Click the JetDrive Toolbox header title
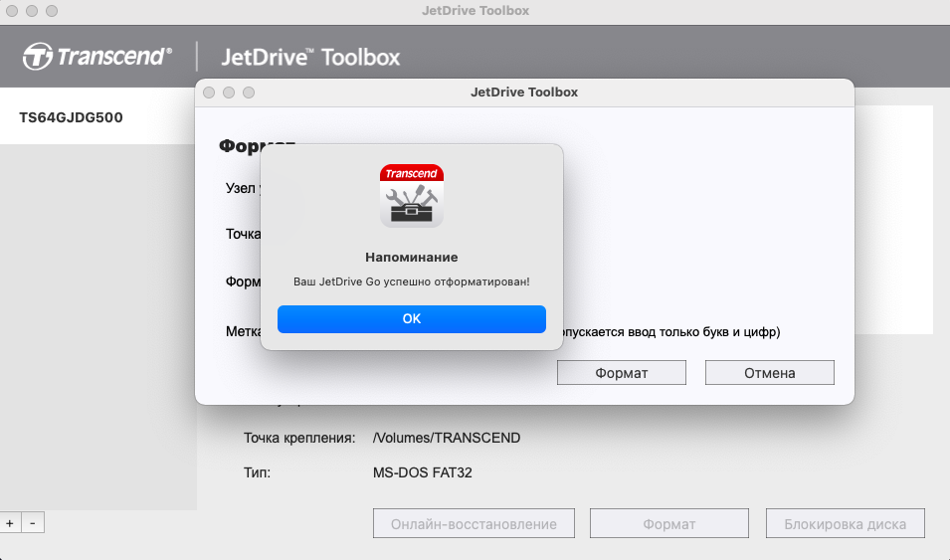950x560 pixels. point(310,57)
